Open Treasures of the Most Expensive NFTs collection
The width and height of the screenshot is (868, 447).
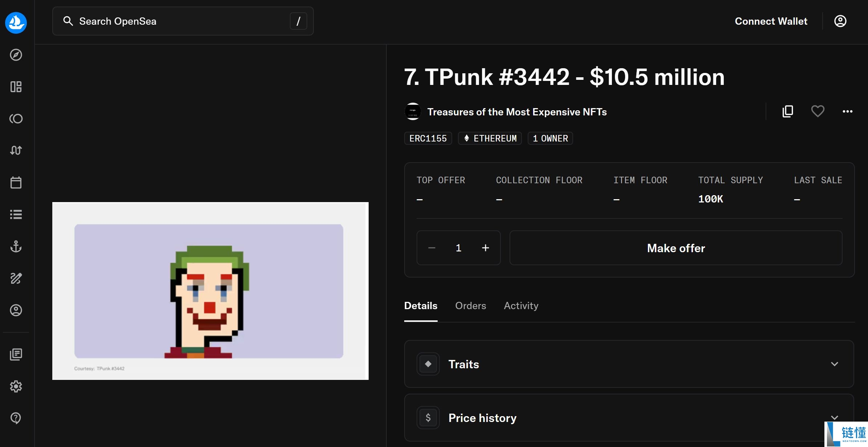click(517, 112)
